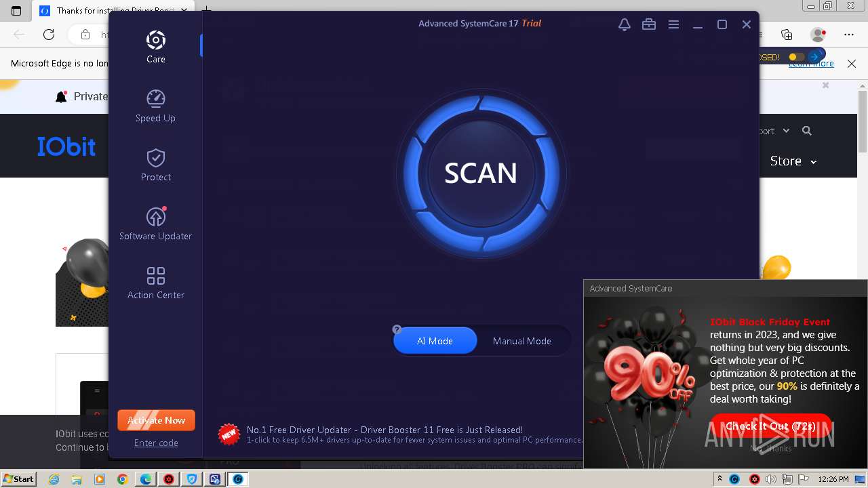This screenshot has height=488, width=868.
Task: Dismiss the Edge notification bar
Action: (x=852, y=64)
